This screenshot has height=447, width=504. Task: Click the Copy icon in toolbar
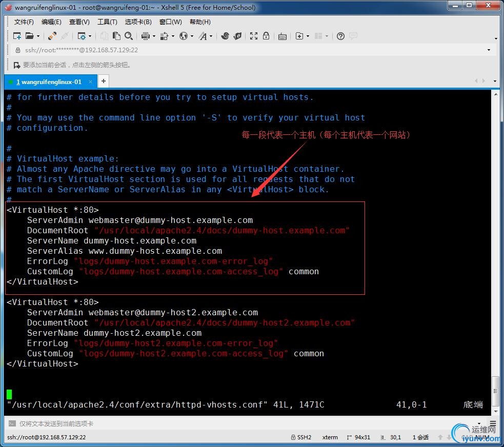(x=104, y=36)
